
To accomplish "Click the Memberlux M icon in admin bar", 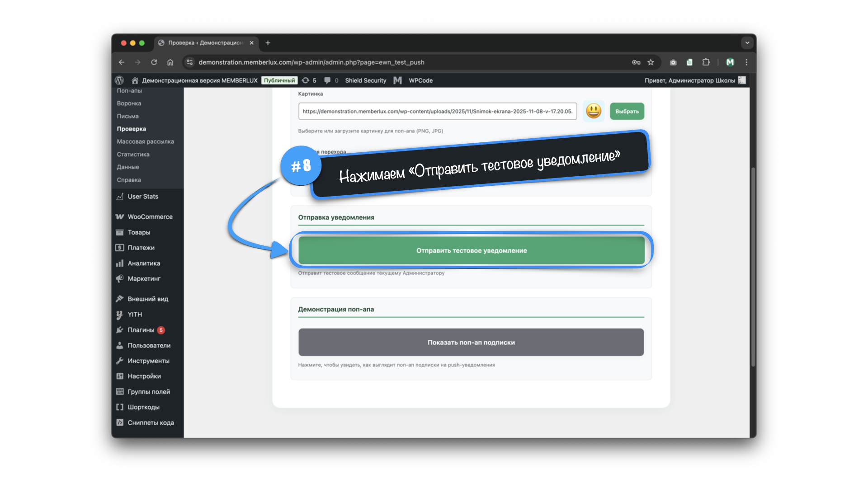I will pos(397,80).
